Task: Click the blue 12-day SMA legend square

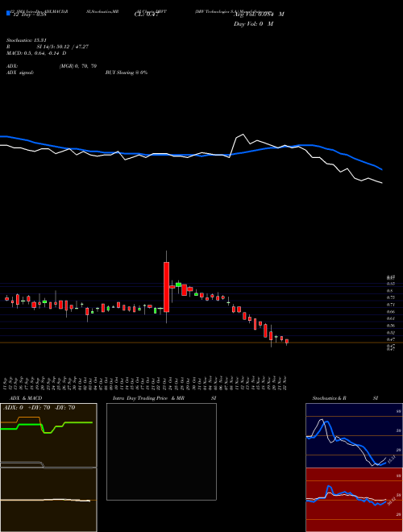Action: (x=8, y=13)
